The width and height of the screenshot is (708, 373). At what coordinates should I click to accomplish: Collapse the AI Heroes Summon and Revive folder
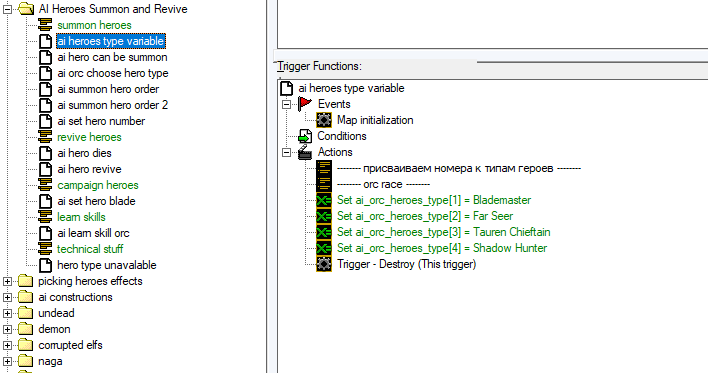(x=7, y=9)
